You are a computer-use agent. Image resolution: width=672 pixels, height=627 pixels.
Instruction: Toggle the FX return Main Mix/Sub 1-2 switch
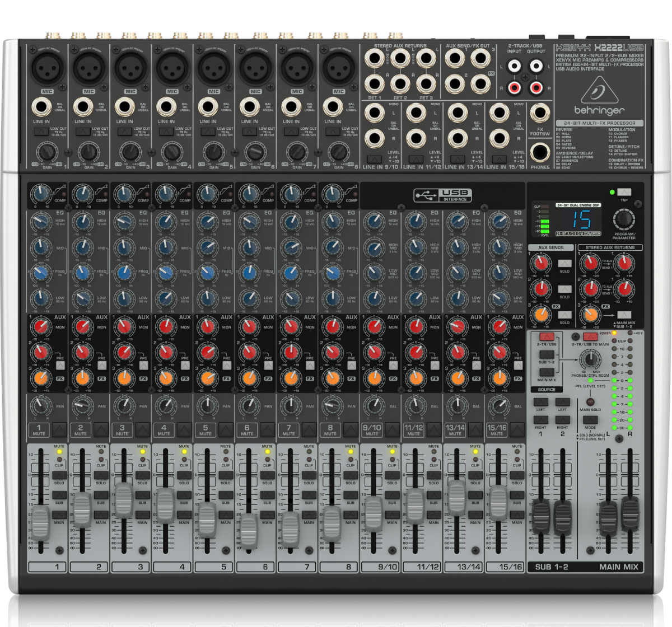[x=624, y=315]
